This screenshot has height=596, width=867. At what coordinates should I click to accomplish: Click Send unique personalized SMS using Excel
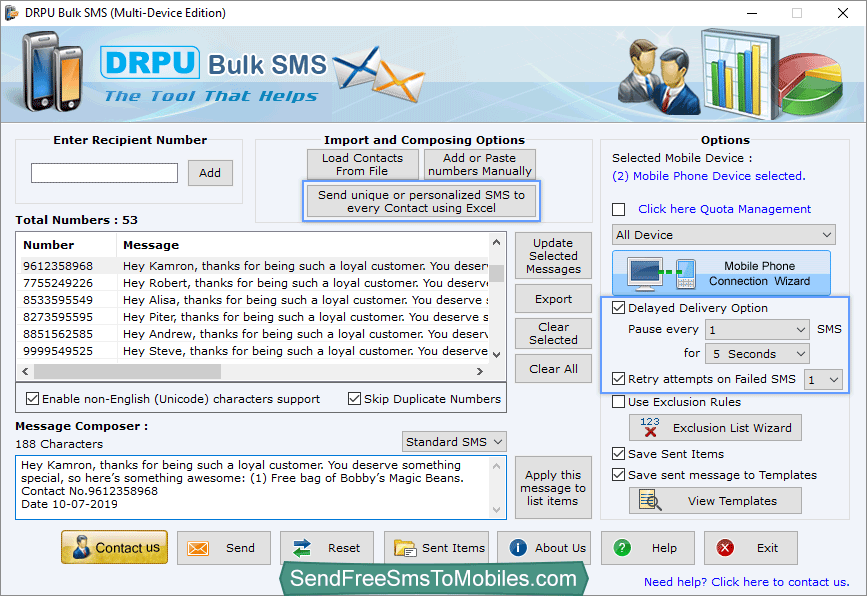[x=421, y=201]
